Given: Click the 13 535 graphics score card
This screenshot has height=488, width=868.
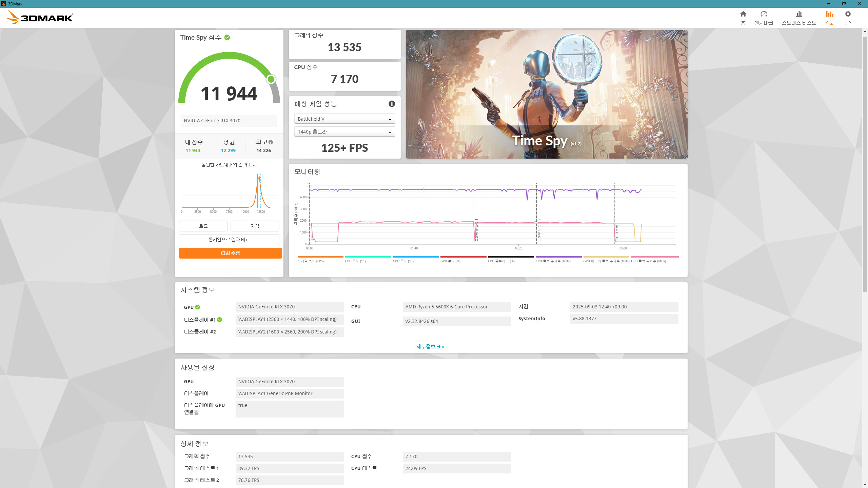Looking at the screenshot, I should click(344, 44).
